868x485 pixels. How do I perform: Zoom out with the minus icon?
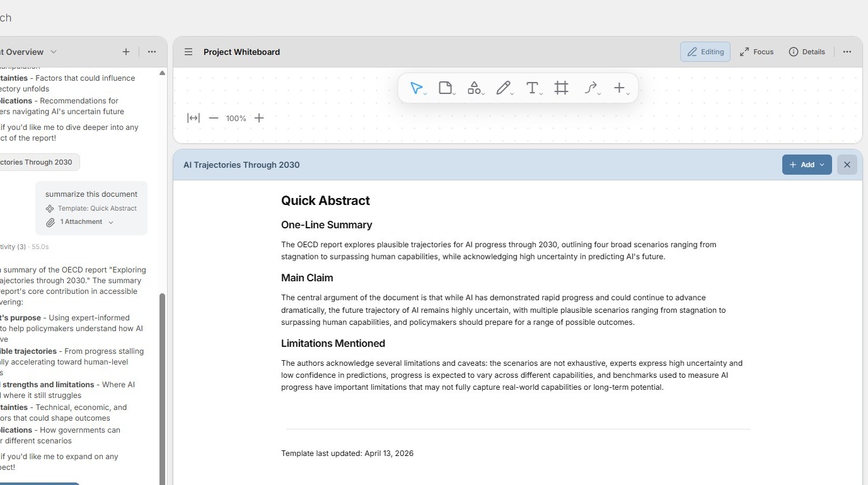(x=214, y=118)
